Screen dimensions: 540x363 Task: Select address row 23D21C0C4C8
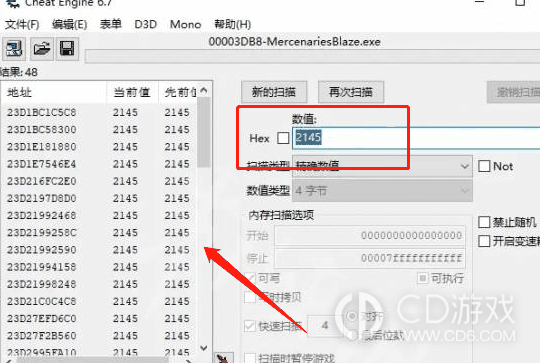tap(99, 302)
